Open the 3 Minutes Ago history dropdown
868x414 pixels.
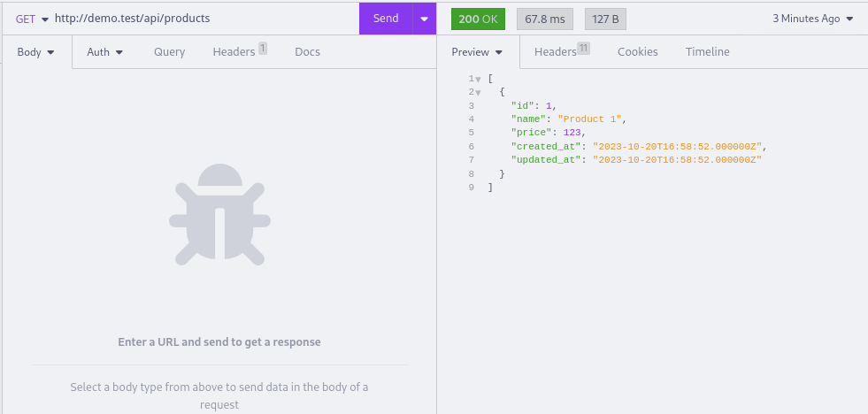(813, 19)
